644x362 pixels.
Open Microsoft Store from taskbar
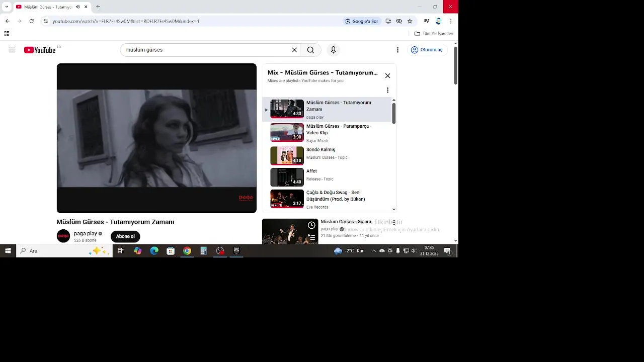click(x=171, y=251)
